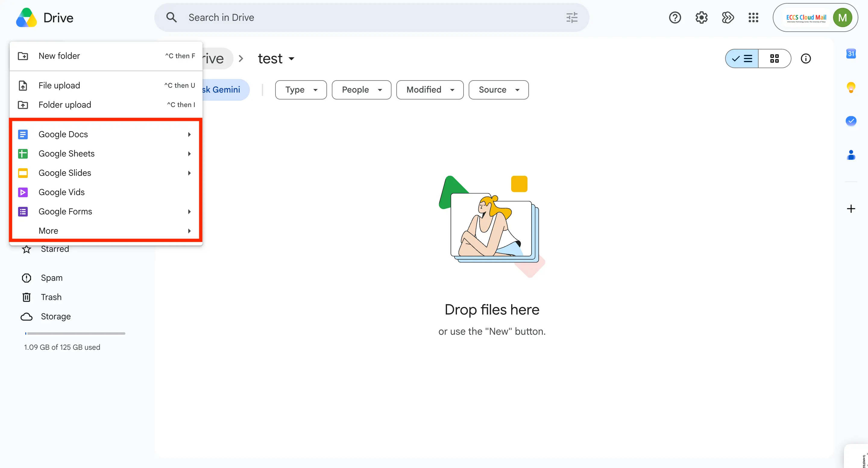Go to Starred in the sidebar

55,249
